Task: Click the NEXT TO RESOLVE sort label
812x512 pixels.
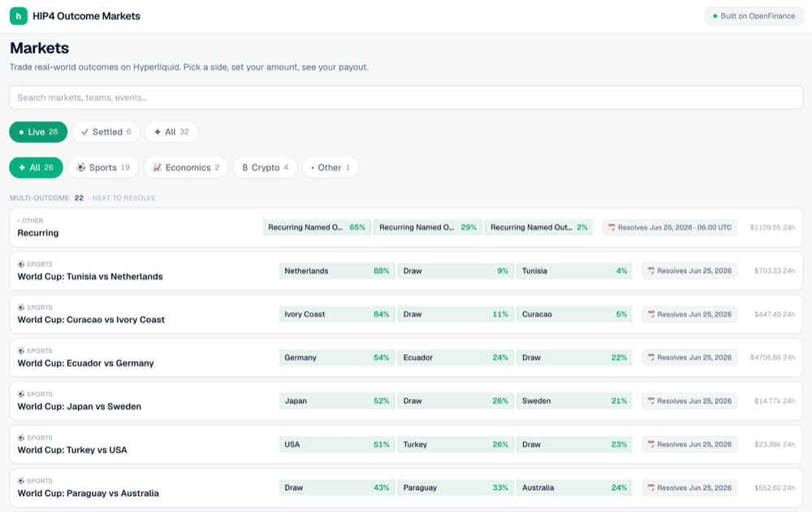Action: point(123,198)
